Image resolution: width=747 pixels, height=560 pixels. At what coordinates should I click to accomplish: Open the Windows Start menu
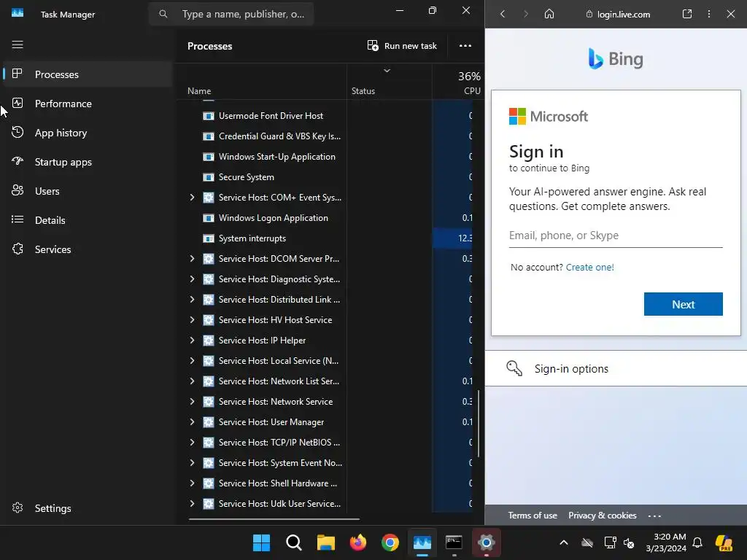(261, 542)
